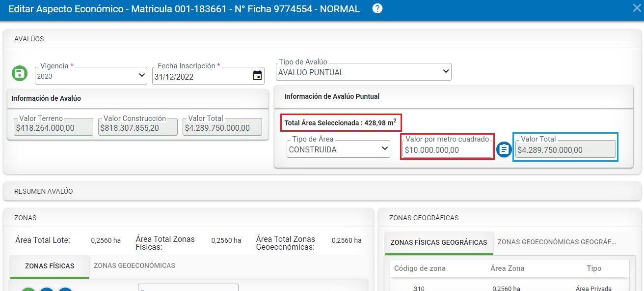
Task: Close the Editar Aspecto Económico dialog
Action: click(x=637, y=8)
